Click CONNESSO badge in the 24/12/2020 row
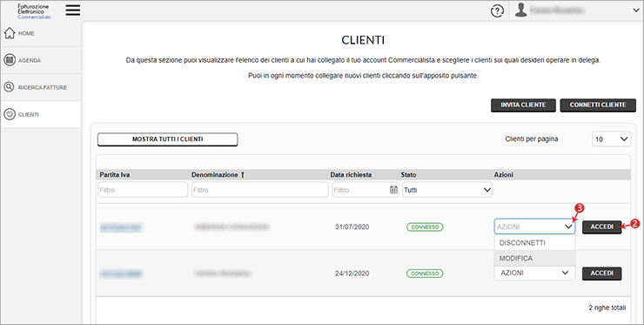 [425, 274]
